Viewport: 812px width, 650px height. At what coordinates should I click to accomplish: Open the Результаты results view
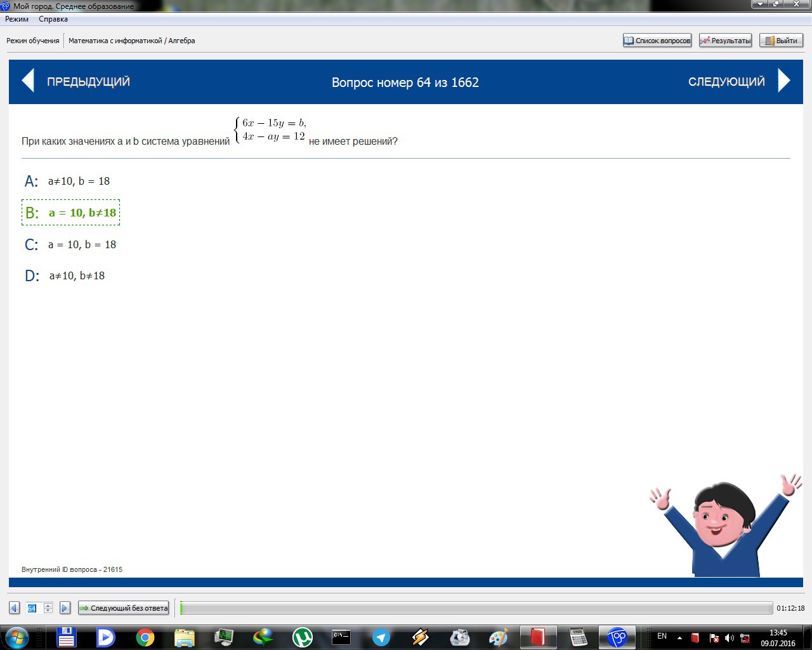725,41
